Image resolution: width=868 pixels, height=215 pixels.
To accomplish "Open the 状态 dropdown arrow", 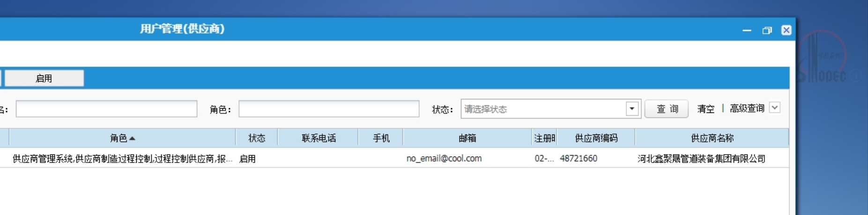I will (x=632, y=109).
